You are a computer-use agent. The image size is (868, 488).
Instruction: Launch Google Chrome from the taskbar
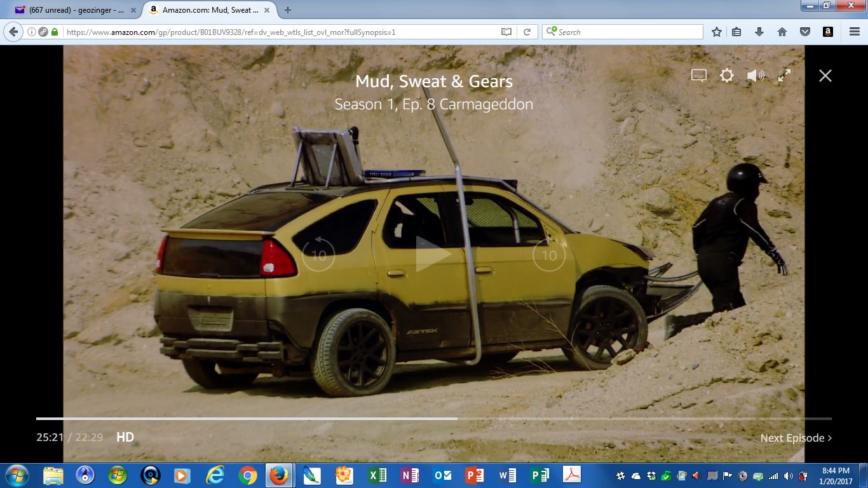click(248, 475)
